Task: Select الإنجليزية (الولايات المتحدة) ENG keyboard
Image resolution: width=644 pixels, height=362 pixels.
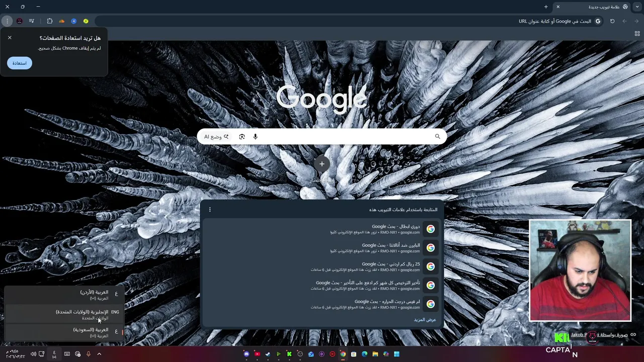Action: click(64, 314)
